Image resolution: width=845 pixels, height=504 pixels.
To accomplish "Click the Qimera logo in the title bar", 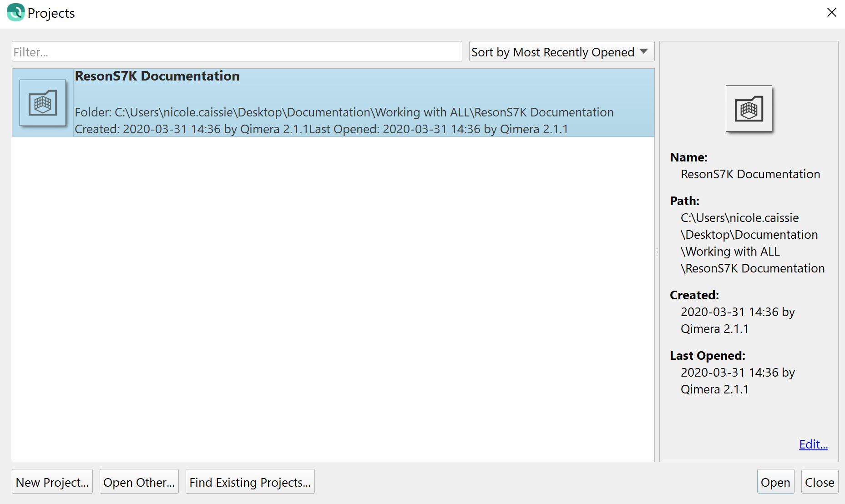I will (x=15, y=12).
